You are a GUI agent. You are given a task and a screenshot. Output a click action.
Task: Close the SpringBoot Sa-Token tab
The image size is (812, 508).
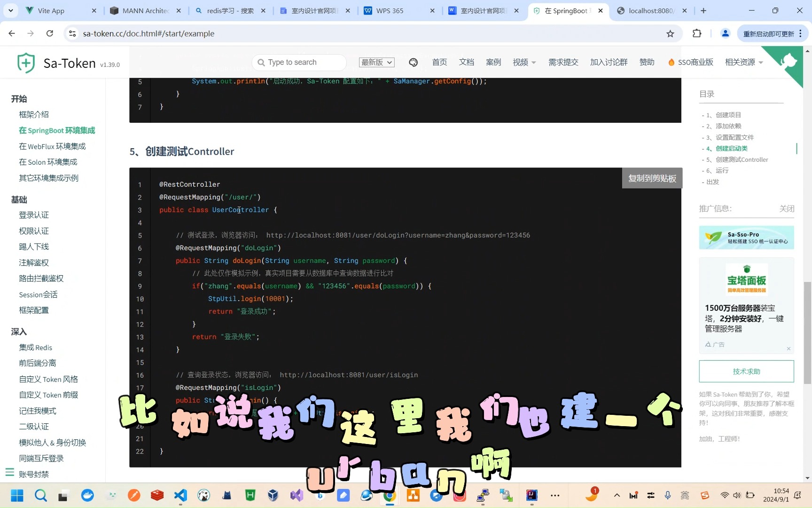601,10
